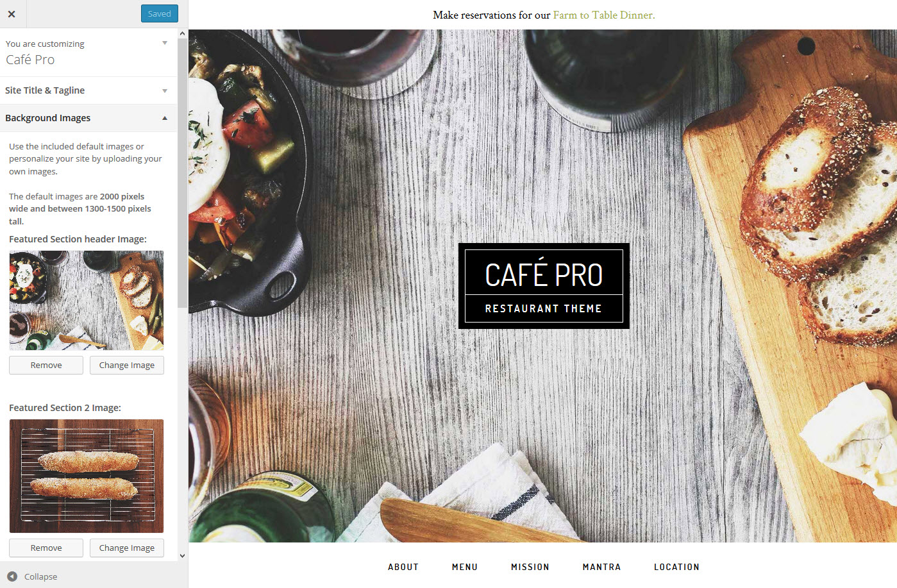Close the customizer with the X icon
This screenshot has width=897, height=588.
12,13
